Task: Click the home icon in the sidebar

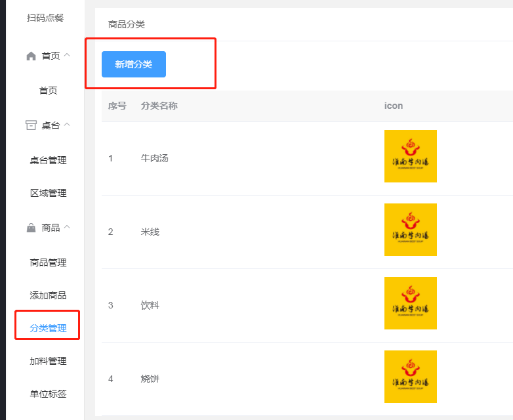Action: tap(31, 56)
